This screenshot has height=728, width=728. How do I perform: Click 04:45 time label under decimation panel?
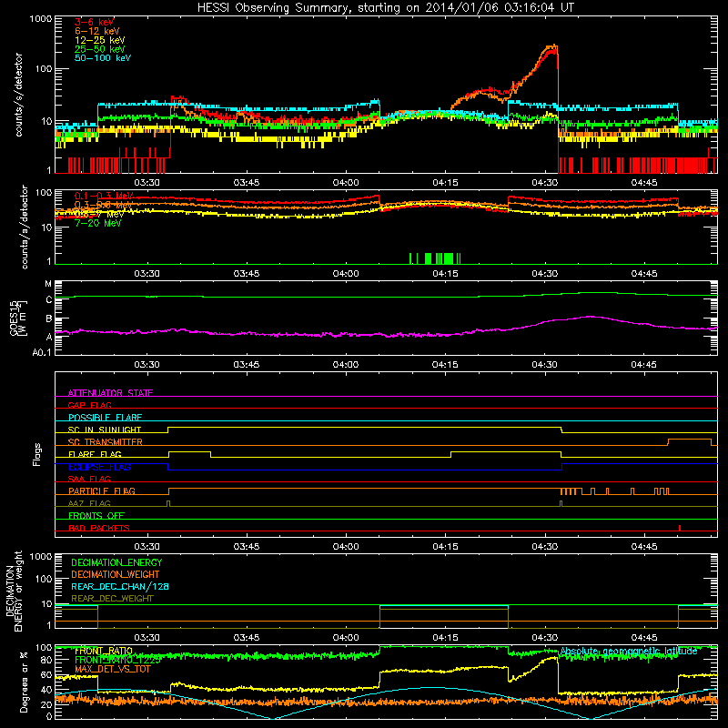tap(643, 638)
